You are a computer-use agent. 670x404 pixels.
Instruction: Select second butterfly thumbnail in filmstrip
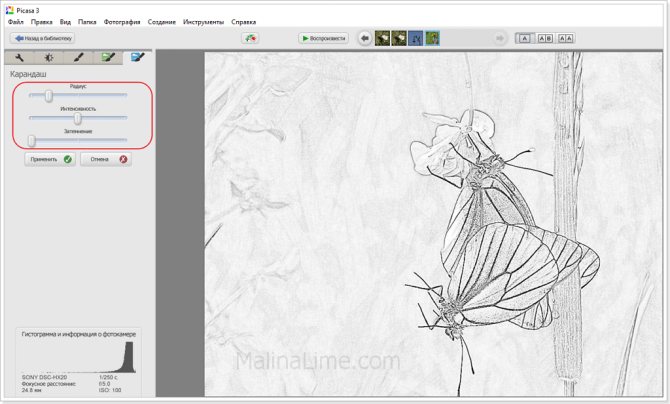point(399,38)
